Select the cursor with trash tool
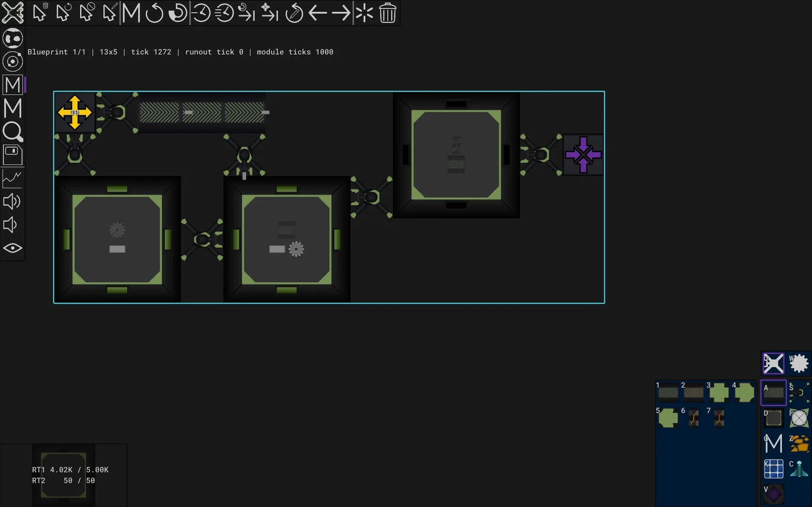The height and width of the screenshot is (507, 812). pos(40,12)
